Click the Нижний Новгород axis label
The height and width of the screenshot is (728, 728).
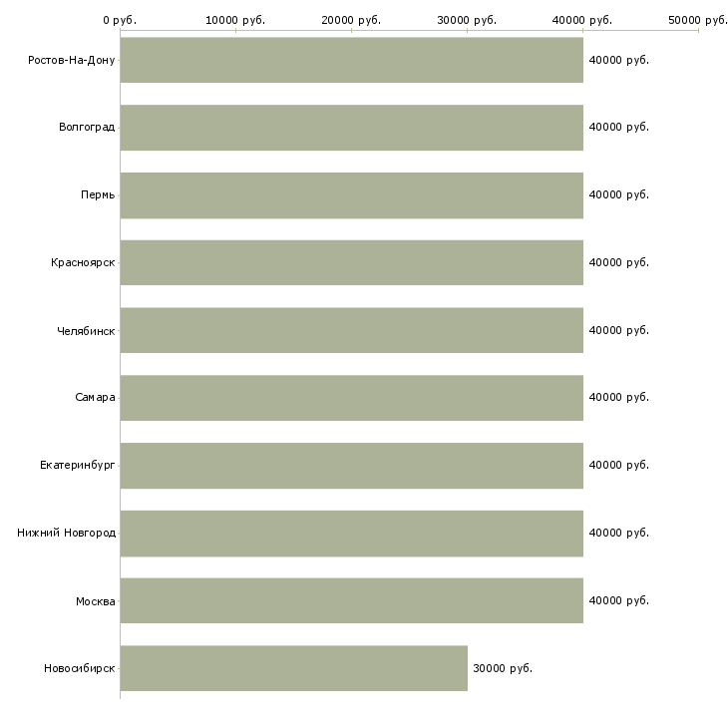click(66, 534)
